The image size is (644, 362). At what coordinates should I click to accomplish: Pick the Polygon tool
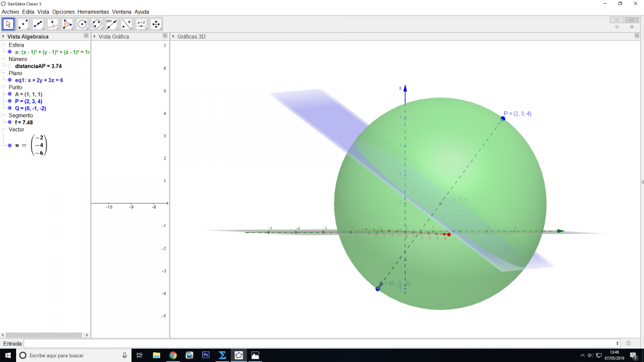[67, 24]
